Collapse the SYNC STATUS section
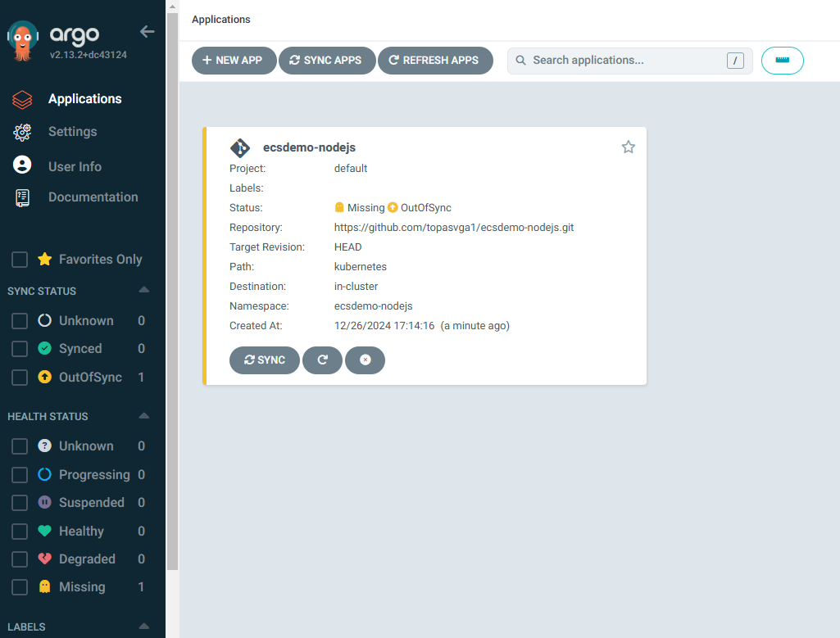The width and height of the screenshot is (840, 638). click(143, 290)
